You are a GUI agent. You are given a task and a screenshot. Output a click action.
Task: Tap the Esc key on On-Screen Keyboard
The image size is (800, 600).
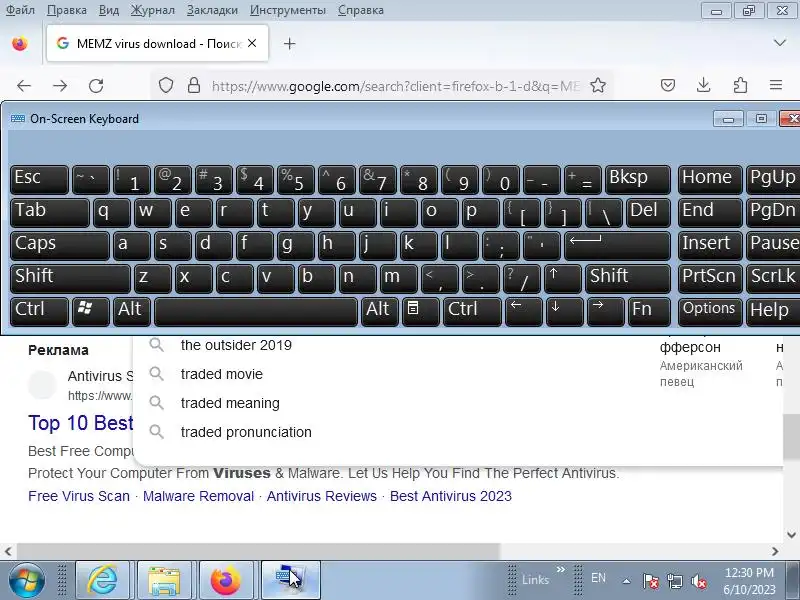point(39,180)
